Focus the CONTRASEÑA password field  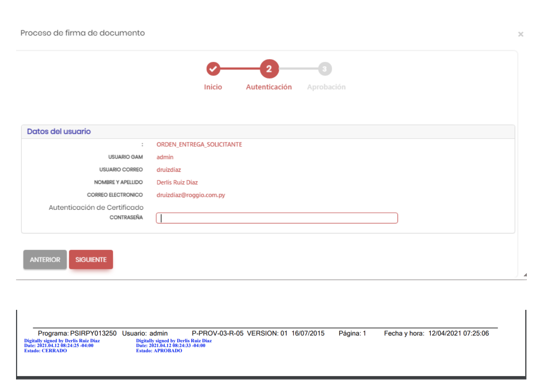coord(277,218)
